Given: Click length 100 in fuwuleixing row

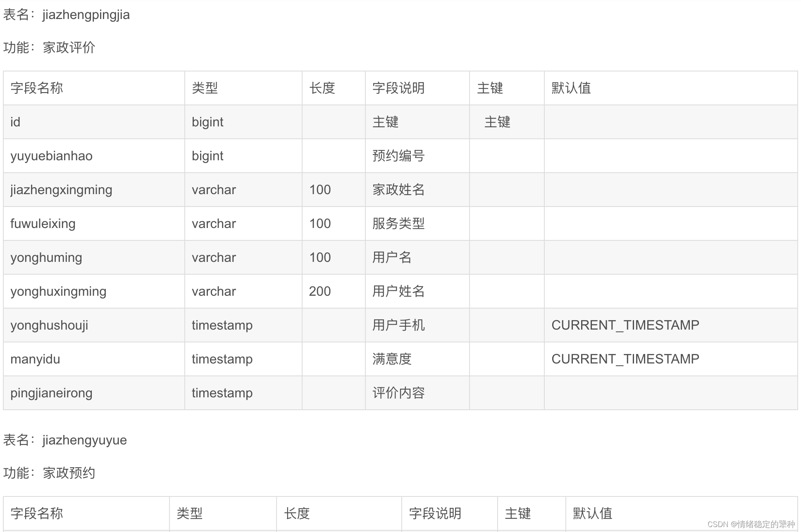Looking at the screenshot, I should click(x=320, y=223).
